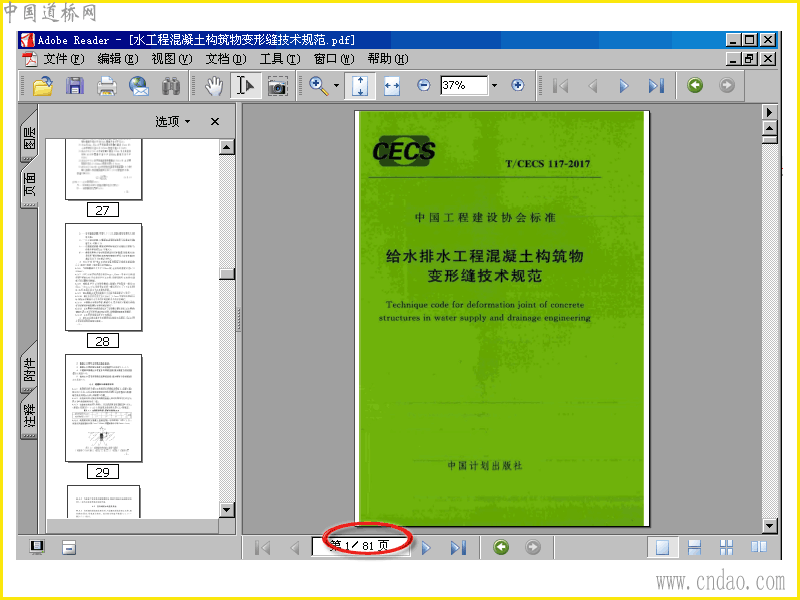Open the 编辑(E) menu

coord(117,59)
